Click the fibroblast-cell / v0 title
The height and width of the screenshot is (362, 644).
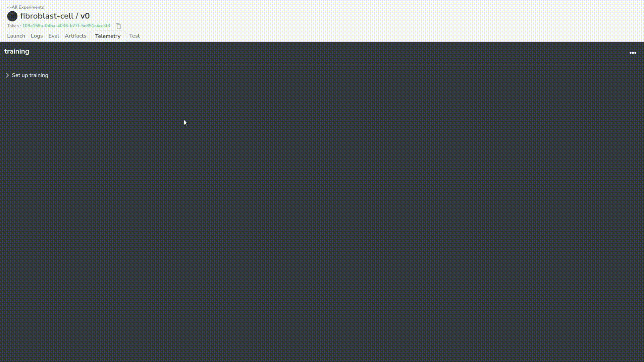pyautogui.click(x=55, y=16)
